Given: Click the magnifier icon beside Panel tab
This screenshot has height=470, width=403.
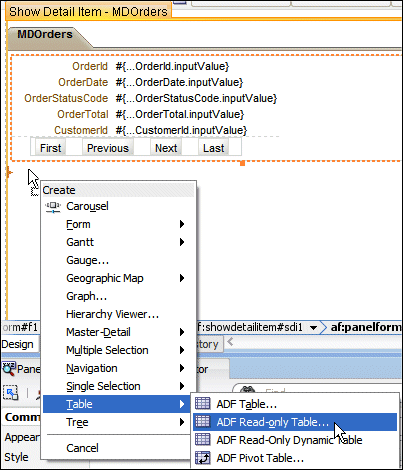Looking at the screenshot, I should (9, 369).
